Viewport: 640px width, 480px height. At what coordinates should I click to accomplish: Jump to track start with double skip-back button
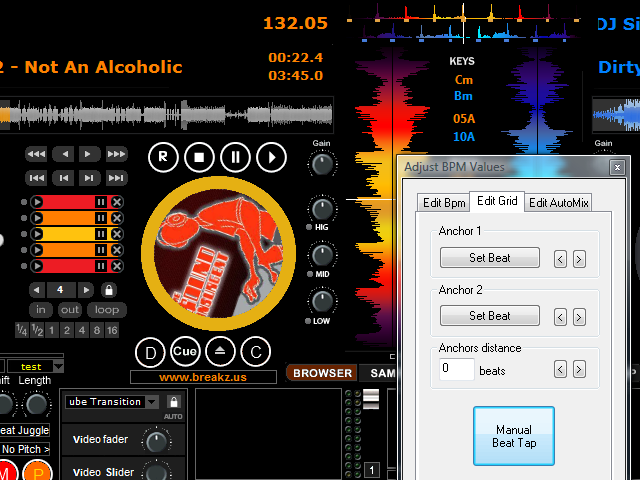[x=36, y=178]
